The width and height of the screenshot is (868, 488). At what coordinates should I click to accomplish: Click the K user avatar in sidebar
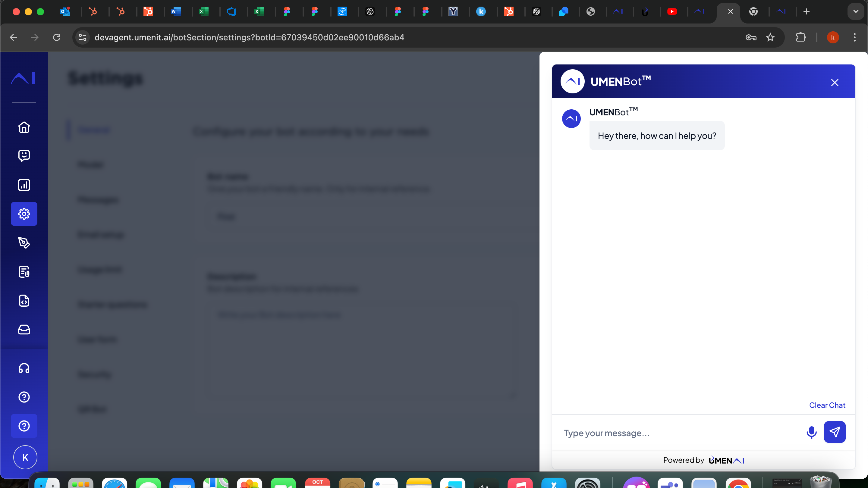pos(25,457)
